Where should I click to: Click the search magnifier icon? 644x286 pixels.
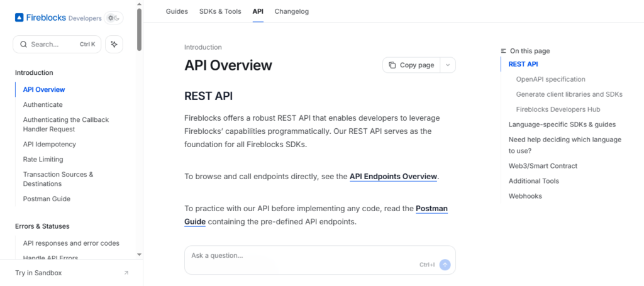click(x=24, y=45)
